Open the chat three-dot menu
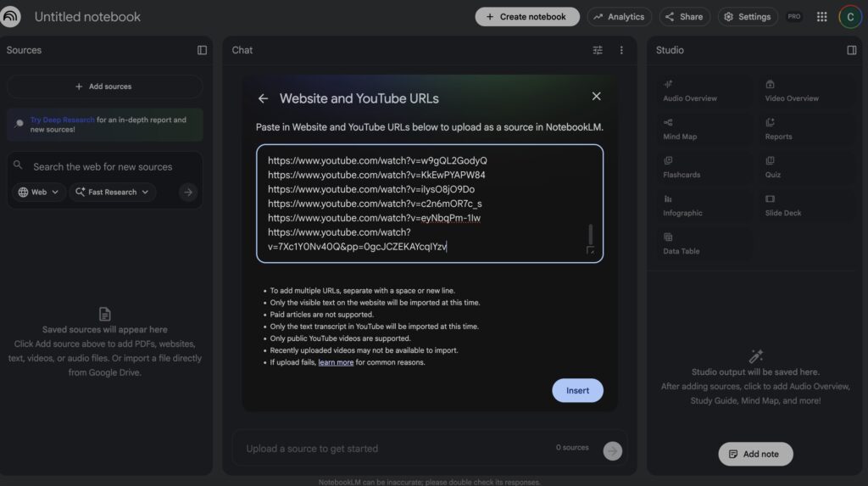 coord(621,50)
